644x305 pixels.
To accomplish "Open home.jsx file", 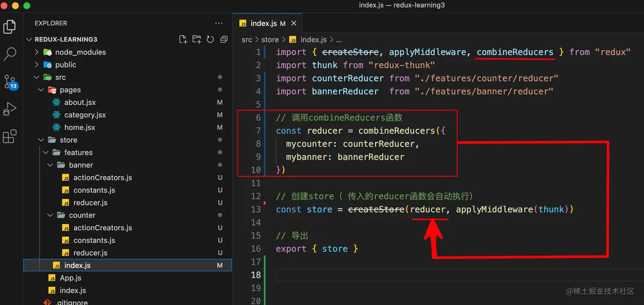I will [128, 127].
